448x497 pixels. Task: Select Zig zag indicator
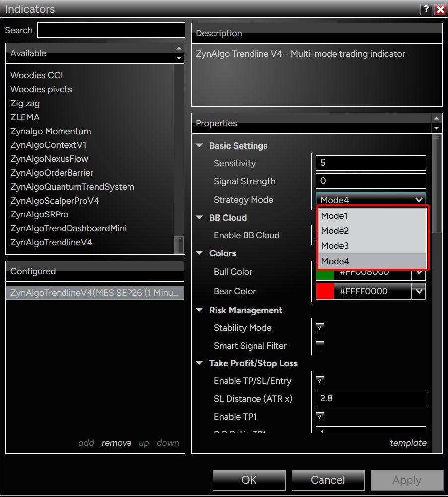tap(25, 103)
